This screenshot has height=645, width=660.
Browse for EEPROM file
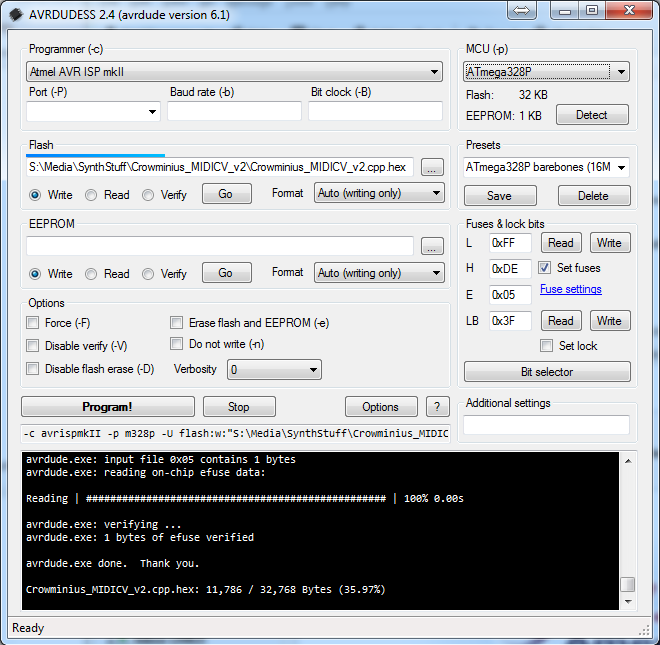432,246
